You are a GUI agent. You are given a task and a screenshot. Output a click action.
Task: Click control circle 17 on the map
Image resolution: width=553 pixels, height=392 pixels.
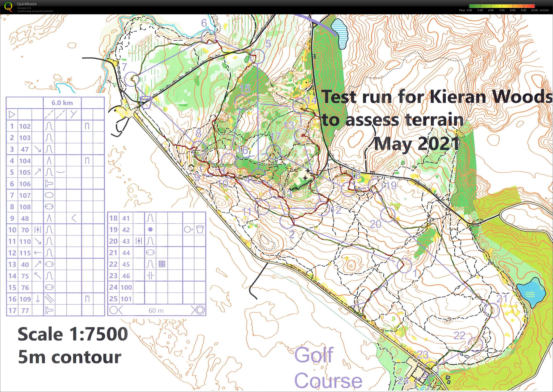point(273,152)
